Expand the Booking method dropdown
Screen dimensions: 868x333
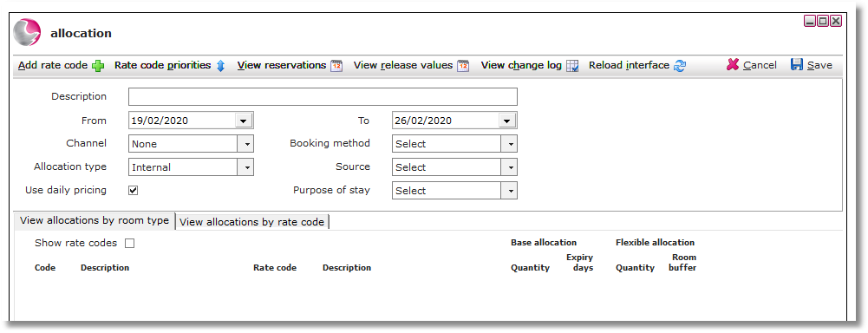pos(509,144)
